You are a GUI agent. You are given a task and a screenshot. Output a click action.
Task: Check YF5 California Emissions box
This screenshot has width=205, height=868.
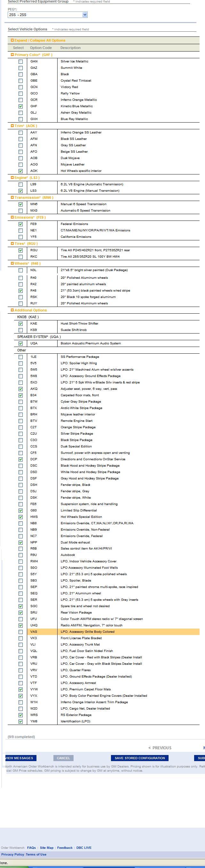pos(20,237)
